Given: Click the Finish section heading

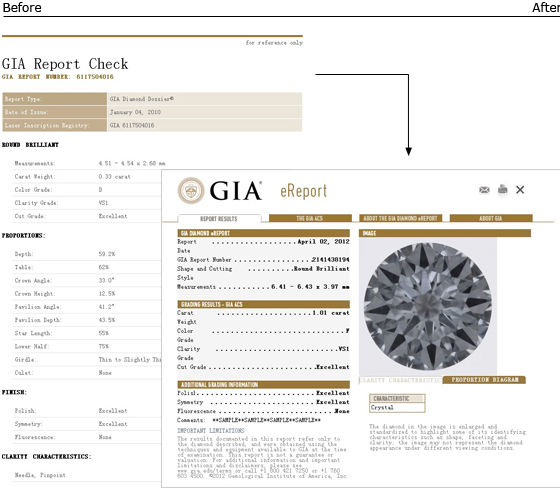Looking at the screenshot, I should [14, 393].
